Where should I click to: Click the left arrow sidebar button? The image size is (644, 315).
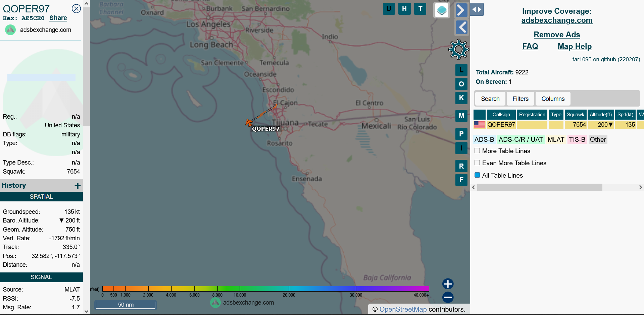(x=461, y=27)
